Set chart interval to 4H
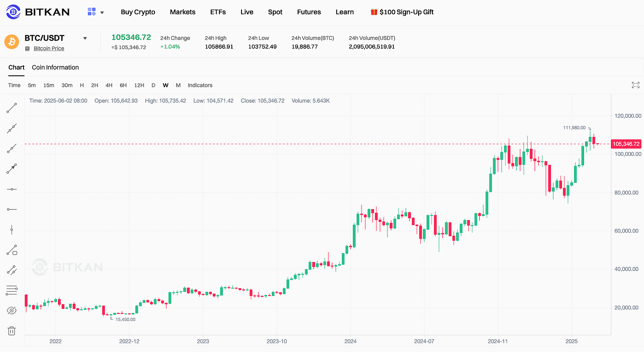This screenshot has height=352, width=644. click(109, 85)
